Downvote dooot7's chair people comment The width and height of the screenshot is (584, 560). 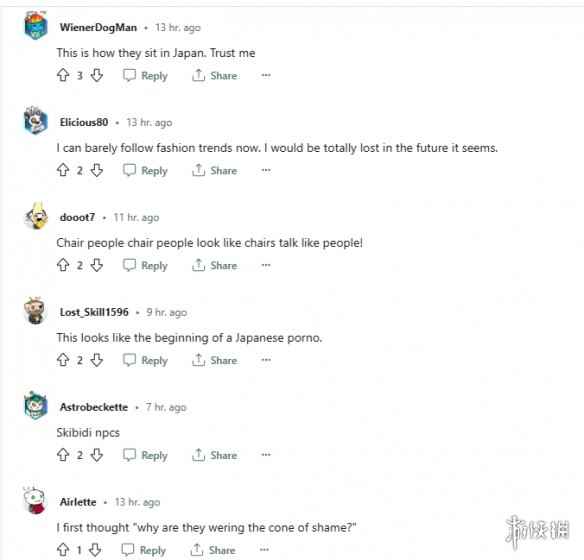point(97,265)
